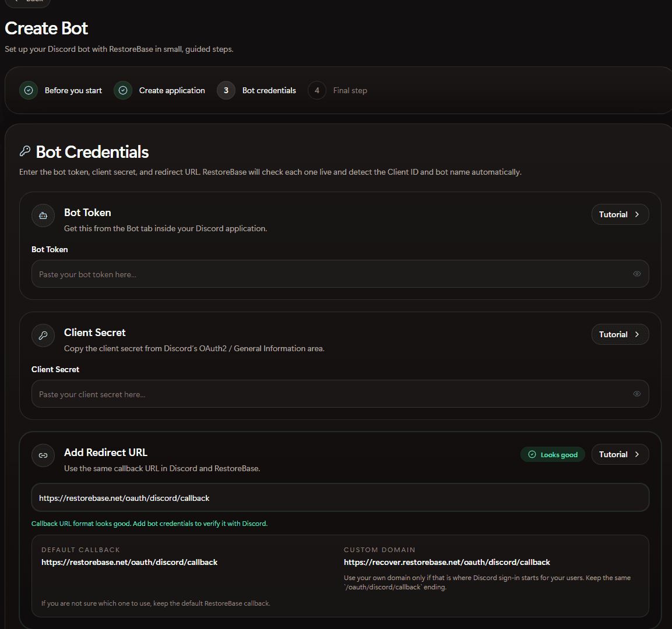Click the Back button at top
The width and height of the screenshot is (672, 629).
click(x=27, y=2)
